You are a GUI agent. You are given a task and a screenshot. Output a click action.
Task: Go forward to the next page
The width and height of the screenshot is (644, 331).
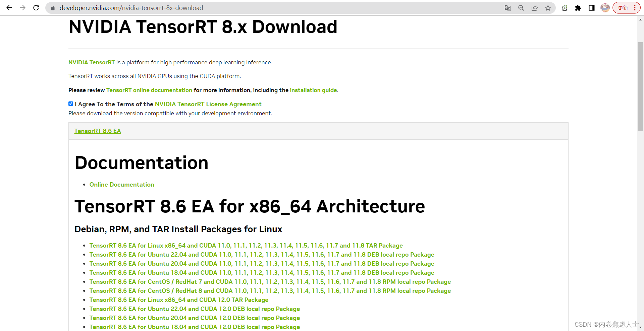(x=22, y=8)
